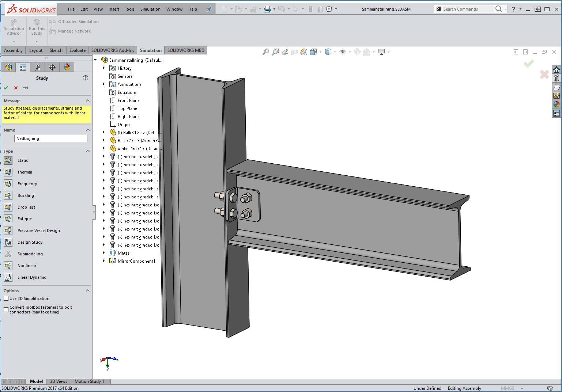Open the Study help question mark
This screenshot has height=392, width=562.
86,78
